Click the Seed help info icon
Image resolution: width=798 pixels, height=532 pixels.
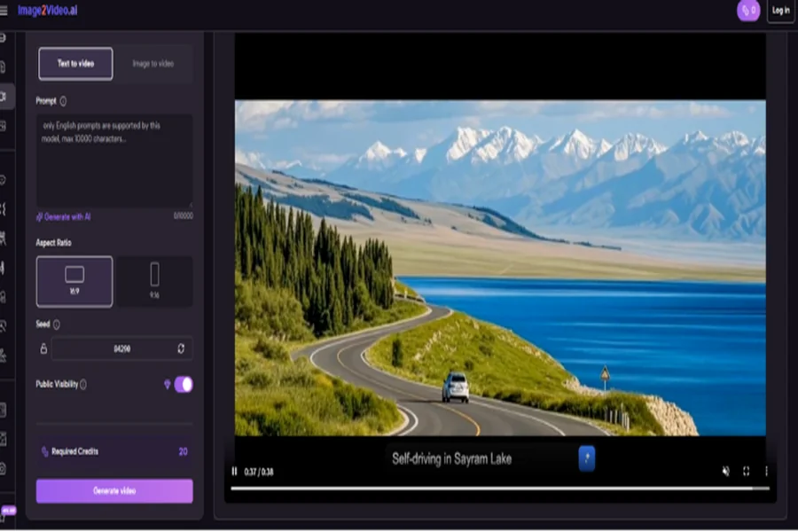[57, 325]
